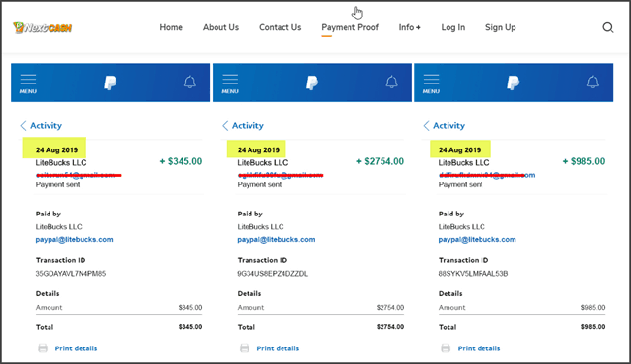Click Activity link in the $345.00 card

47,126
